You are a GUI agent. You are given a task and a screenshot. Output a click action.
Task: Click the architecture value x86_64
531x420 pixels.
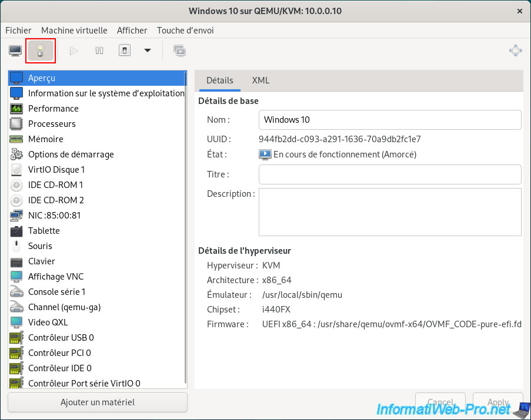click(277, 280)
